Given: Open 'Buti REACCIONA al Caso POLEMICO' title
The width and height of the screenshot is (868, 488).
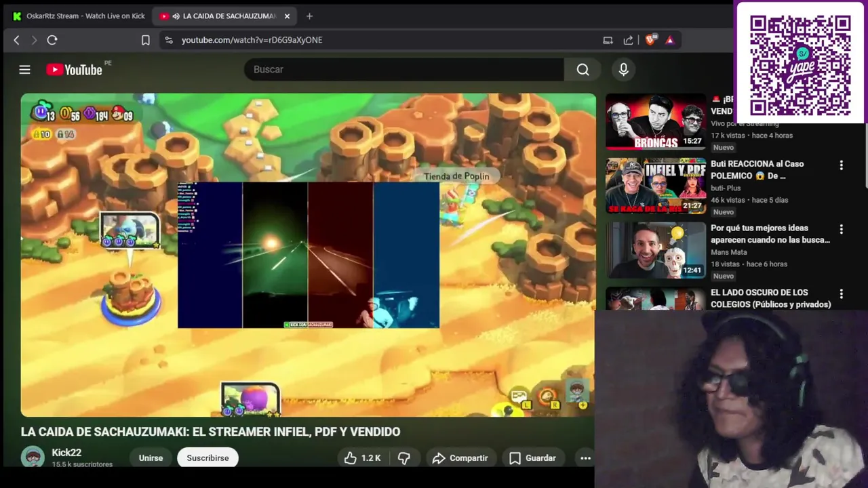Looking at the screenshot, I should pos(757,169).
